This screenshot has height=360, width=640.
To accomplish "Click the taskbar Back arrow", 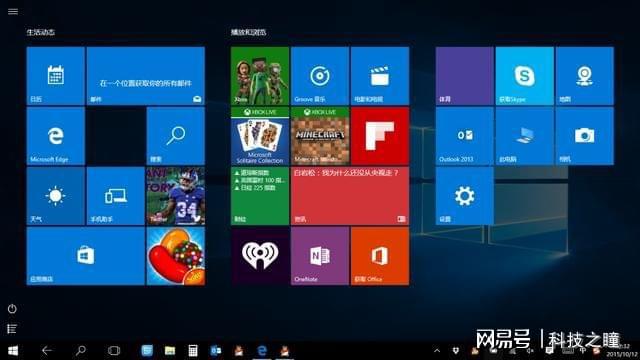I will click(x=47, y=351).
